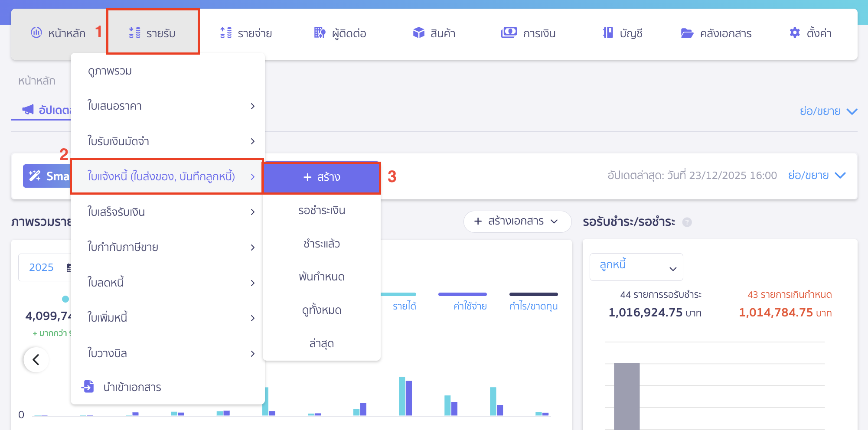Click the ตั้งค่า settings gear icon
The width and height of the screenshot is (868, 430).
click(795, 33)
